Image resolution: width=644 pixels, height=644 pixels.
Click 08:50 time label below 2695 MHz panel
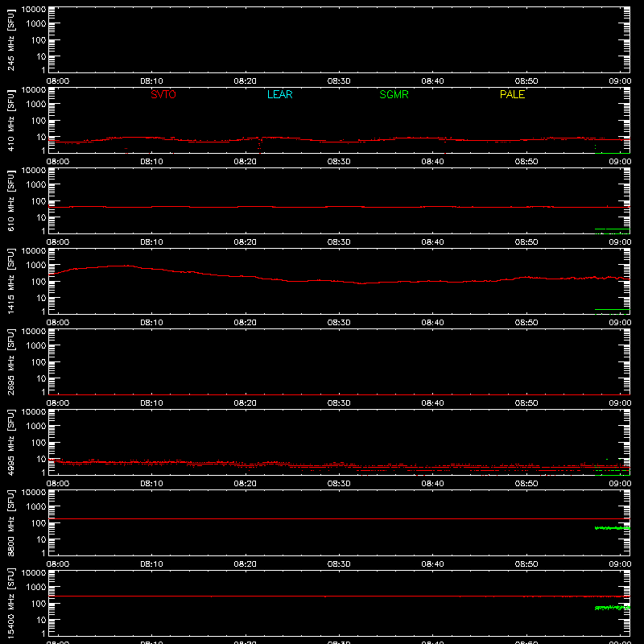[526, 403]
